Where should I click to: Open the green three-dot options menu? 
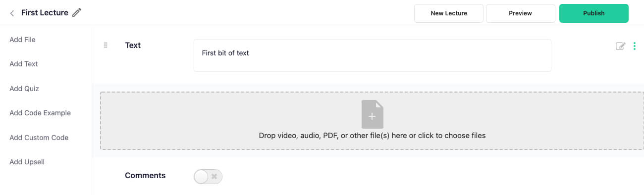pos(635,46)
